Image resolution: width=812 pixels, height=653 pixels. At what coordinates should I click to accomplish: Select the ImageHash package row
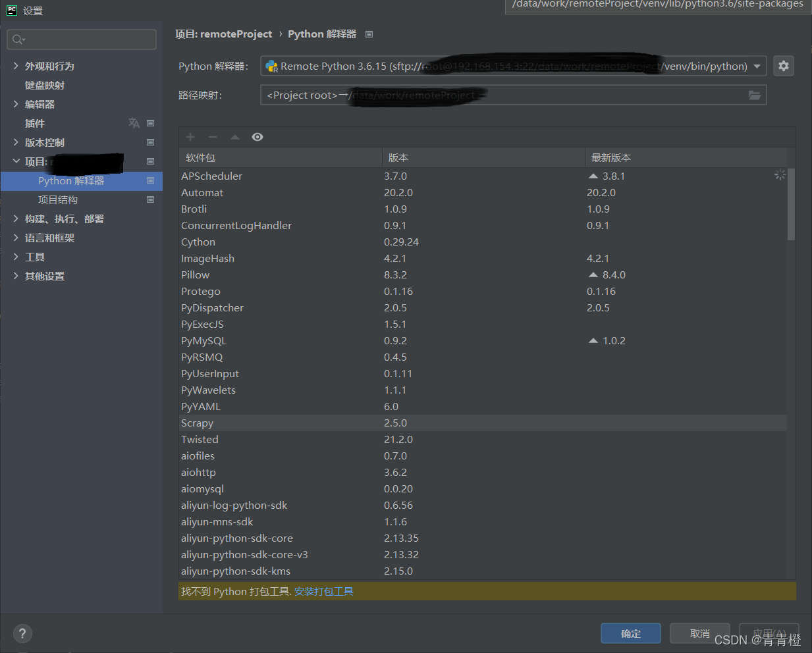click(x=483, y=258)
